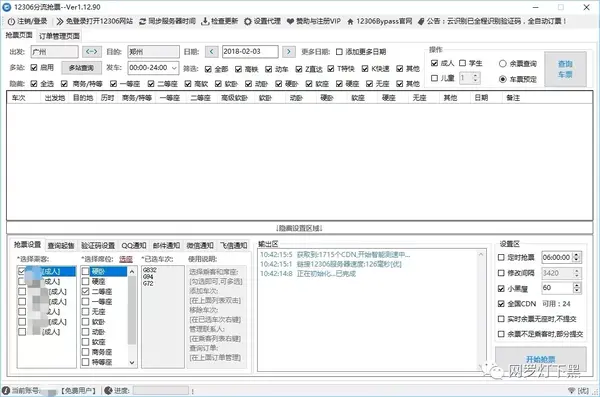Open 12306 website without login (免登录打开12306网站)
Viewport: 600px width, 397px height.
[x=95, y=21]
